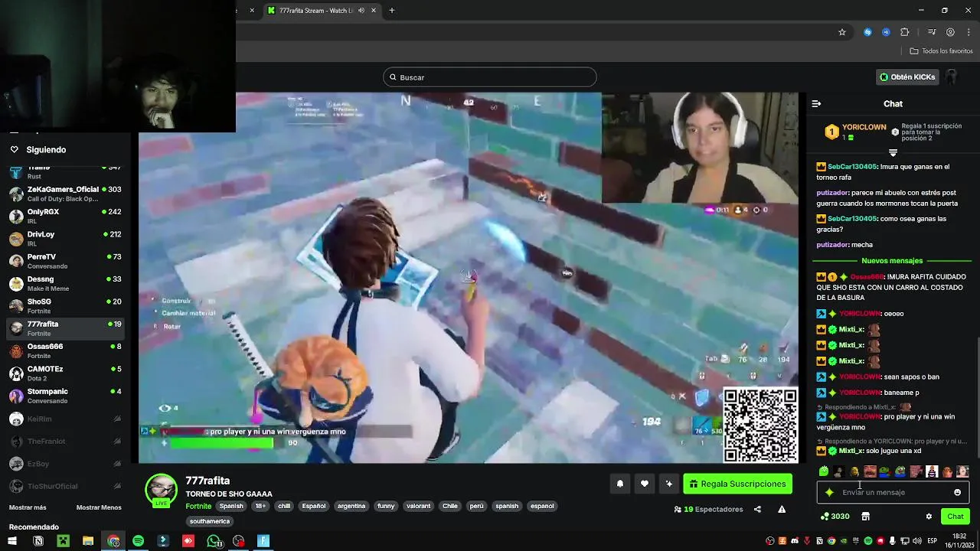This screenshot has width=980, height=551.
Task: Open Spotify from the taskbar
Action: (138, 541)
